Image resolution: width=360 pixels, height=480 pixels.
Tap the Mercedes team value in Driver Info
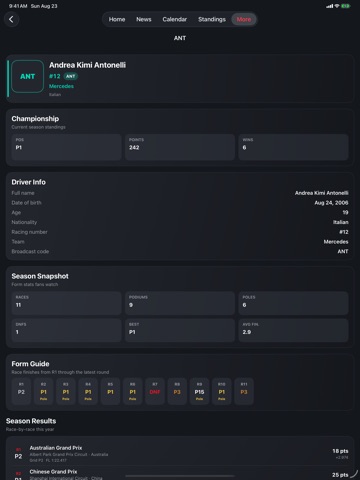pos(336,242)
